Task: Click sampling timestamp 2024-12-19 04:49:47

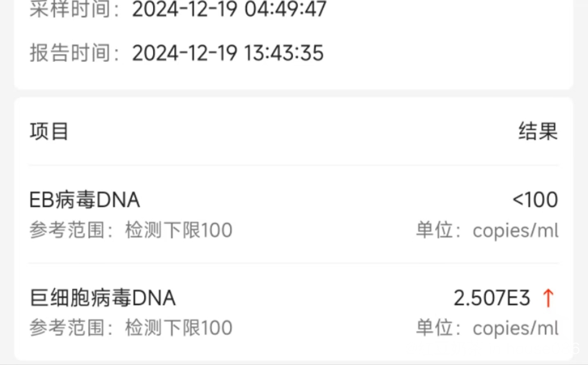Action: pos(229,9)
